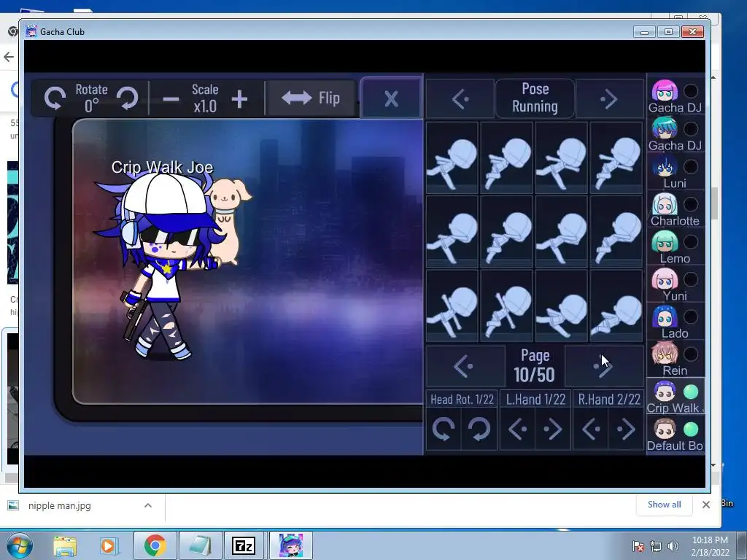The image size is (747, 560).
Task: Select the Crip Walk character slot
Action: (665, 392)
